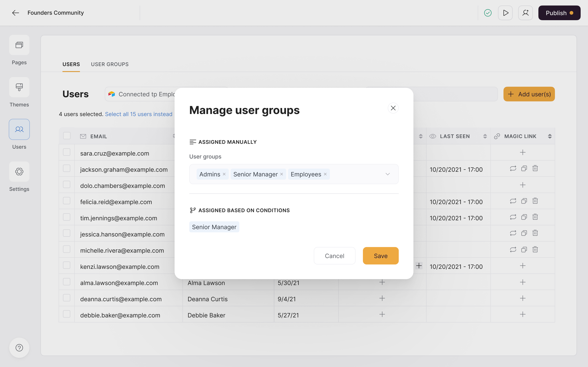Toggle the select-all checkbox in table header
The image size is (588, 367).
(x=67, y=136)
